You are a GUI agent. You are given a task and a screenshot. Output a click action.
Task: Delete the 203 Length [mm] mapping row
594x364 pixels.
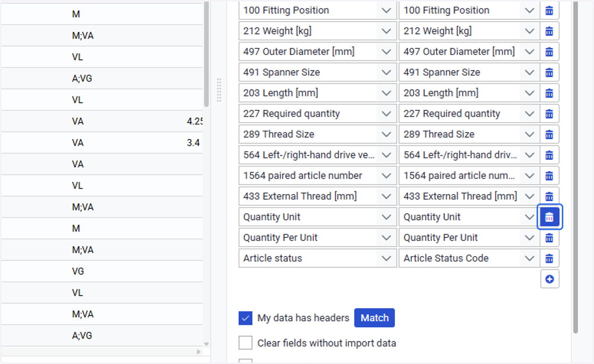coord(549,93)
